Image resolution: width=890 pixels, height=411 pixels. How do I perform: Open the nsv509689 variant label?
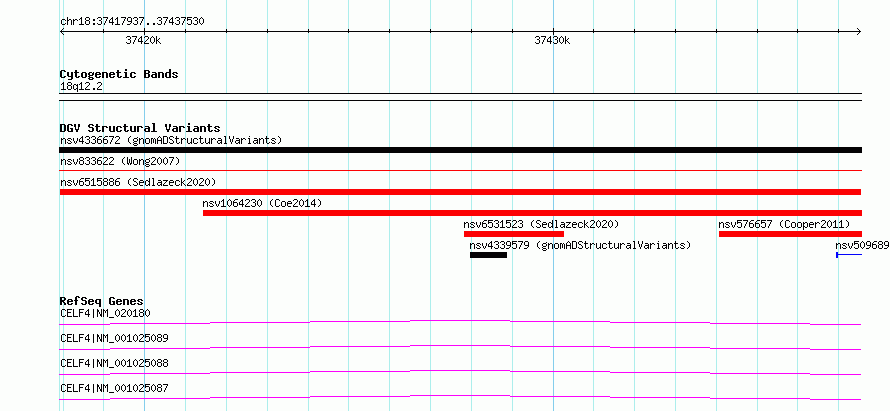point(862,245)
